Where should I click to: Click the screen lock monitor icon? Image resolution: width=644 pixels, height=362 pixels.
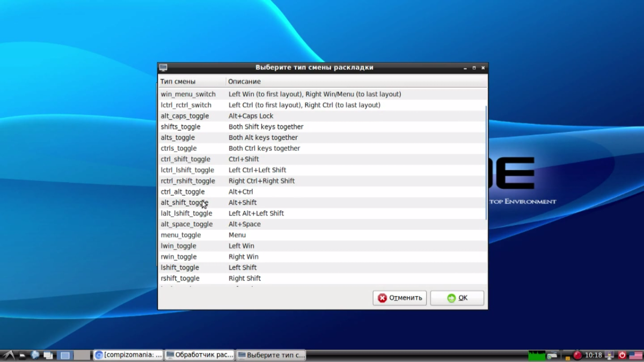[x=609, y=355]
